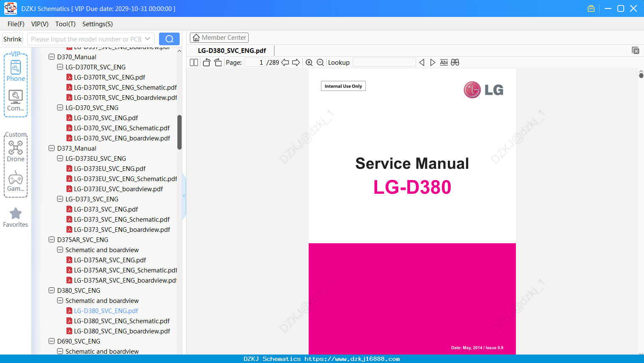Rotate page counterclockwise

pyautogui.click(x=206, y=63)
